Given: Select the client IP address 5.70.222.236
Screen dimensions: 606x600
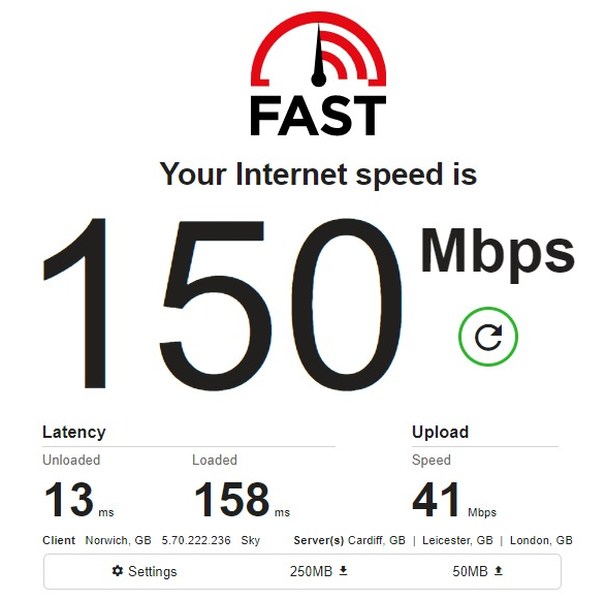Looking at the screenshot, I should 196,540.
